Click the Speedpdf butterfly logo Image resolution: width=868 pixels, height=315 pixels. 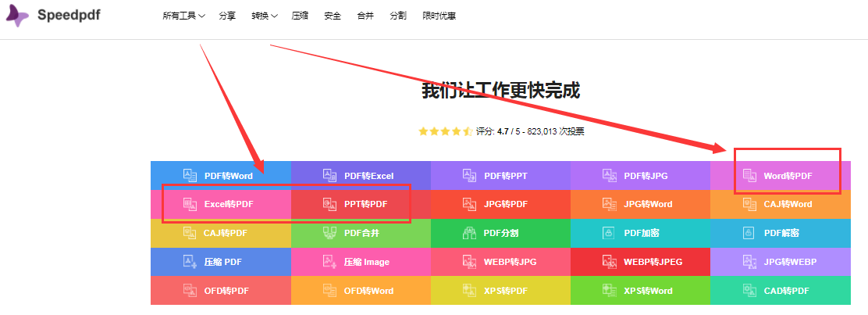17,16
